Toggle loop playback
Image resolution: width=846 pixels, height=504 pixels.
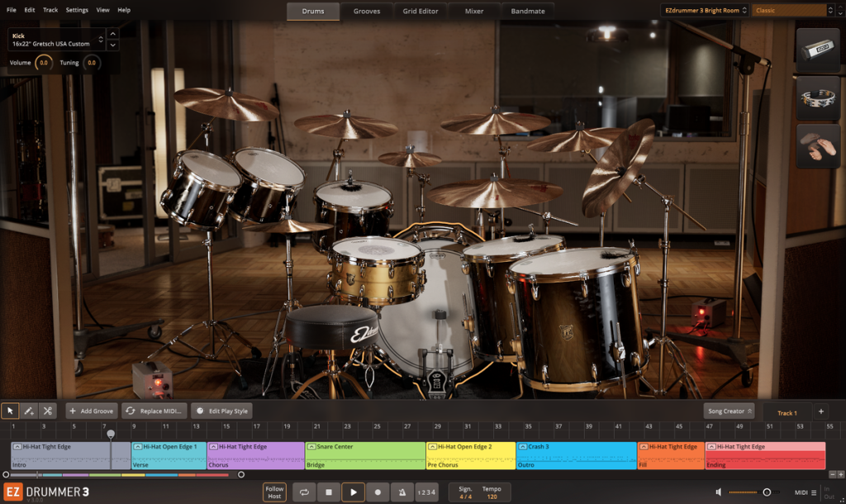304,491
